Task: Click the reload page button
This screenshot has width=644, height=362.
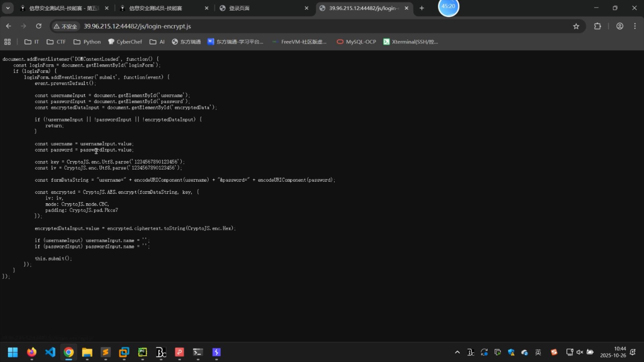Action: pyautogui.click(x=39, y=26)
